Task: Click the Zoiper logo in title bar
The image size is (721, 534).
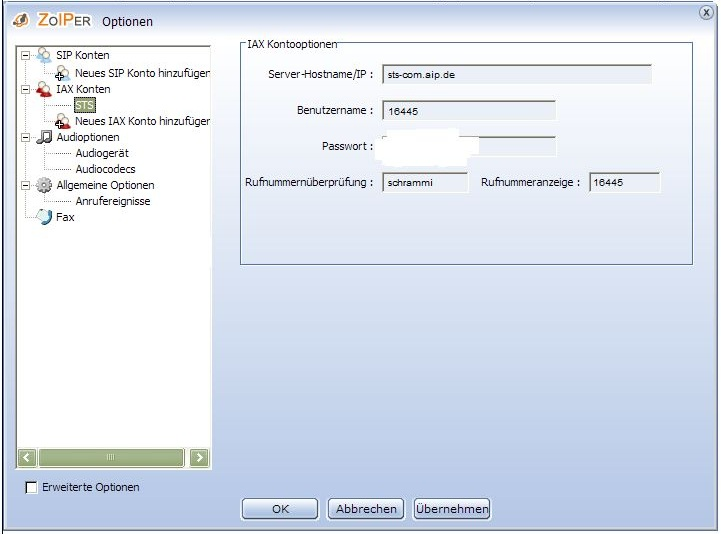Action: point(20,20)
